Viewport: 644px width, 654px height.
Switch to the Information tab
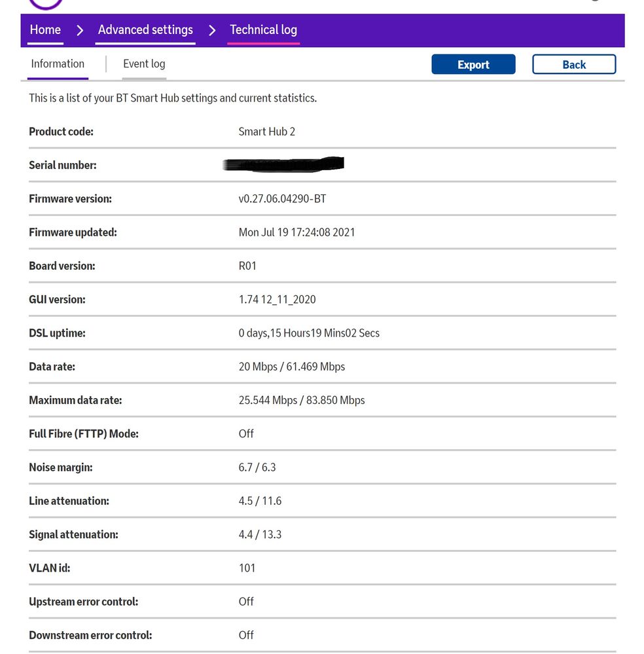[x=58, y=64]
